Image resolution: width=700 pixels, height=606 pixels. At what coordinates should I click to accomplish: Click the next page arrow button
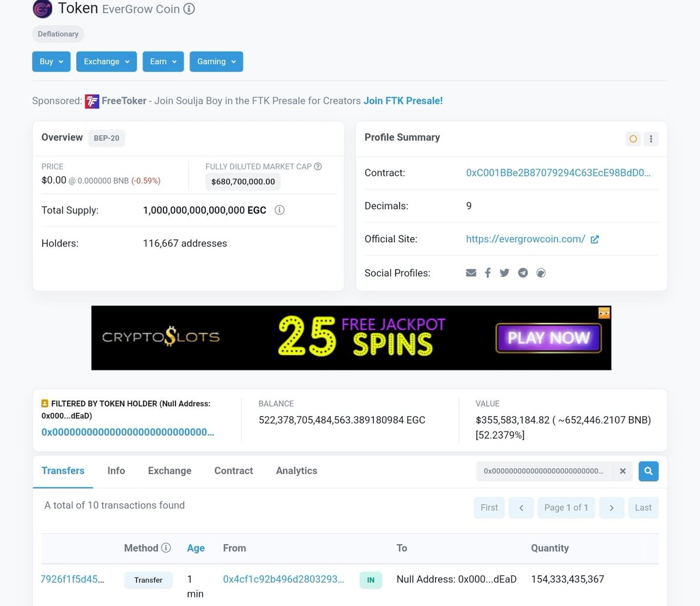point(611,508)
